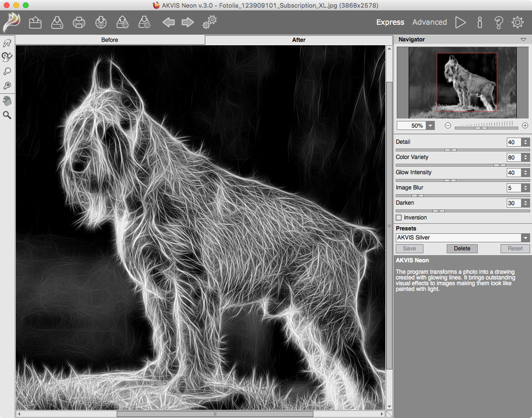
Task: Switch to Express mode
Action: pyautogui.click(x=390, y=22)
